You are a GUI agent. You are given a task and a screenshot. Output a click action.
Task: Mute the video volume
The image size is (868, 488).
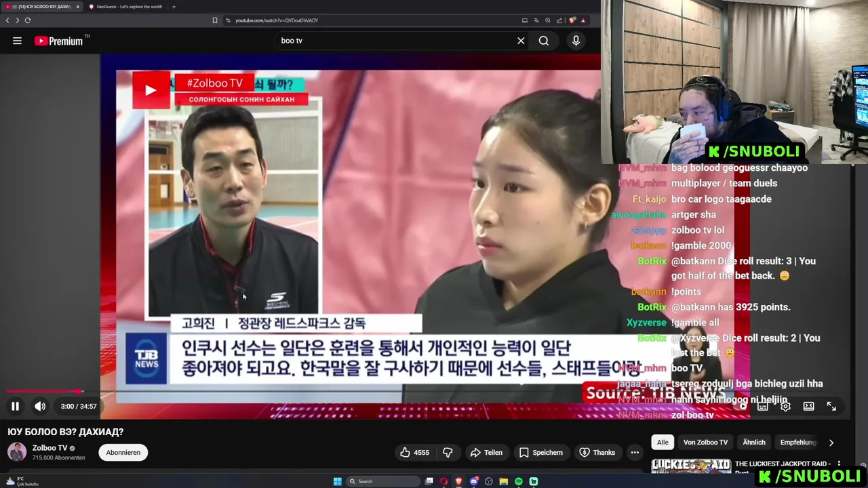point(40,406)
